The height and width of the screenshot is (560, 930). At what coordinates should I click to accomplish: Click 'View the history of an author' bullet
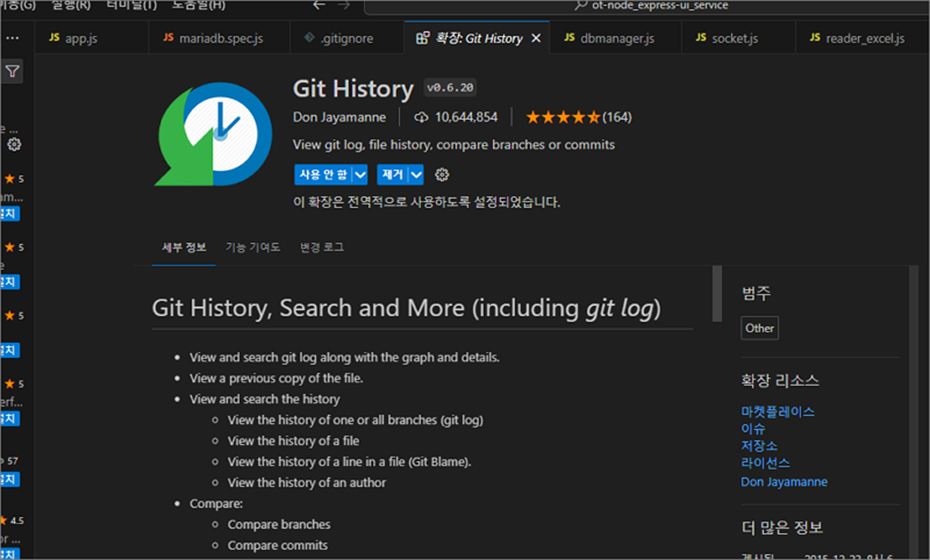click(x=307, y=483)
